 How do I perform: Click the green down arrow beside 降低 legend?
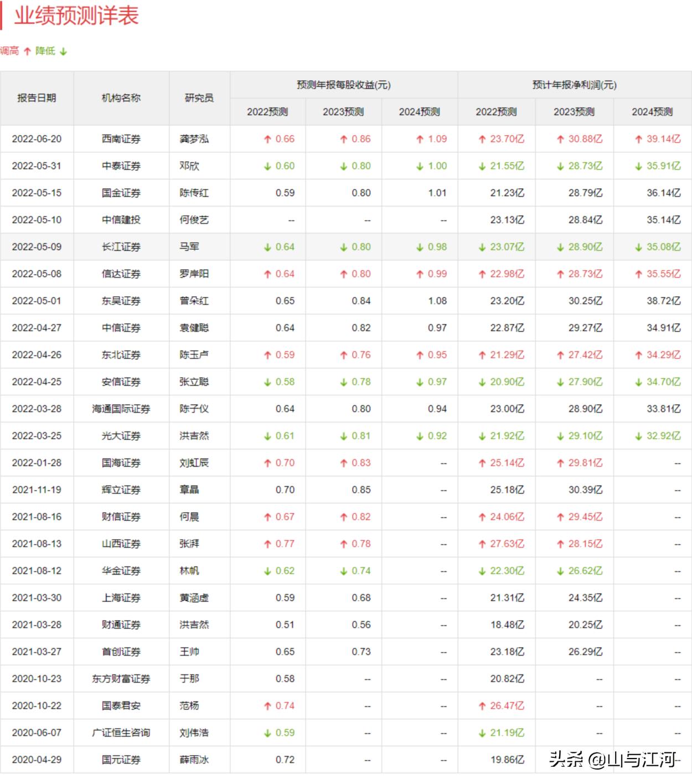click(x=63, y=51)
